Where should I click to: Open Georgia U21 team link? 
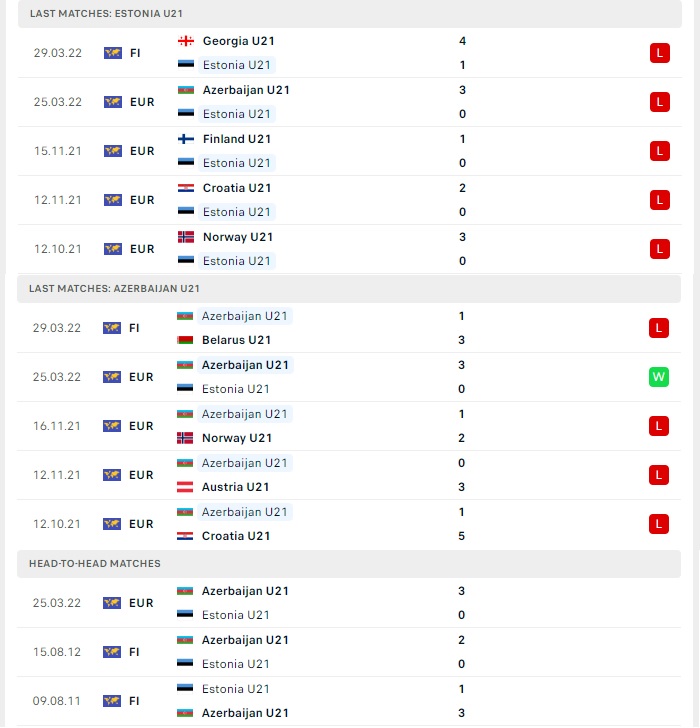tap(239, 41)
